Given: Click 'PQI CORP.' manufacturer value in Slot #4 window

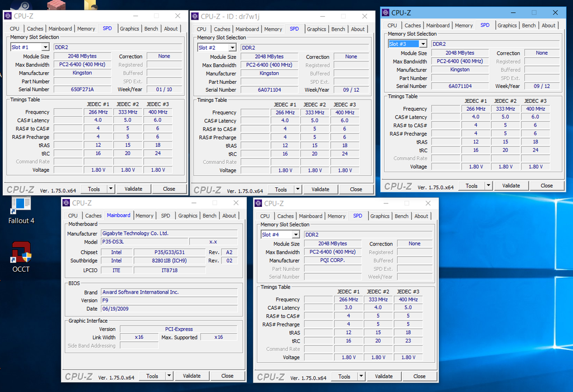Looking at the screenshot, I should (x=332, y=260).
